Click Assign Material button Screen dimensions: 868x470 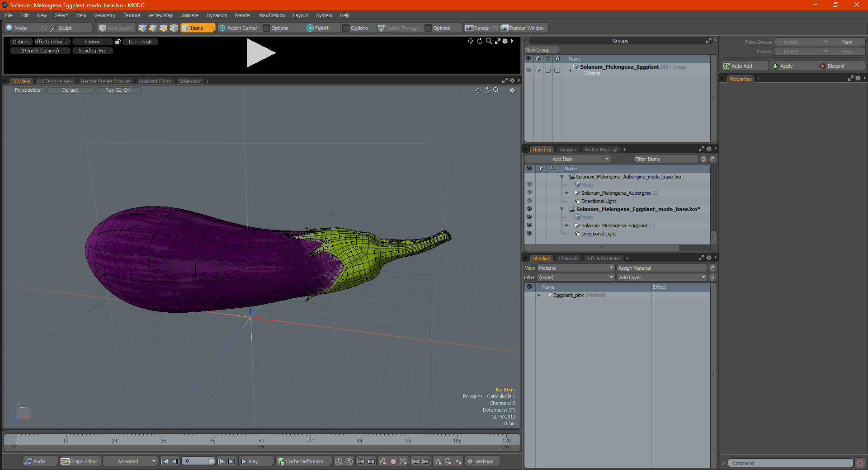(x=662, y=268)
